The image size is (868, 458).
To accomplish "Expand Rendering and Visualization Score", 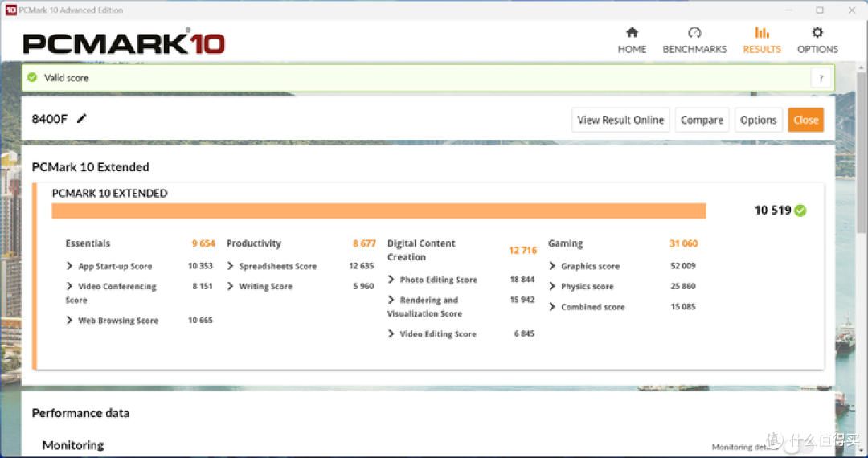I will [x=391, y=300].
